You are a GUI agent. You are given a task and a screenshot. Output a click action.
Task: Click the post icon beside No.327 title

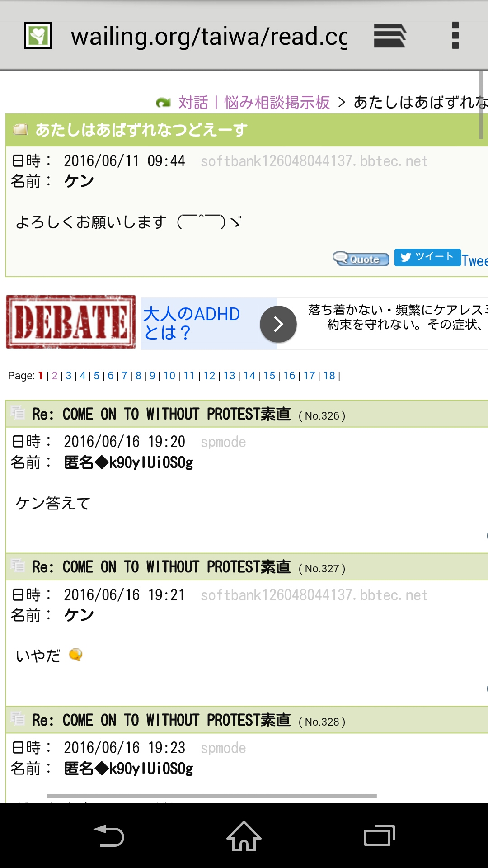point(18,566)
